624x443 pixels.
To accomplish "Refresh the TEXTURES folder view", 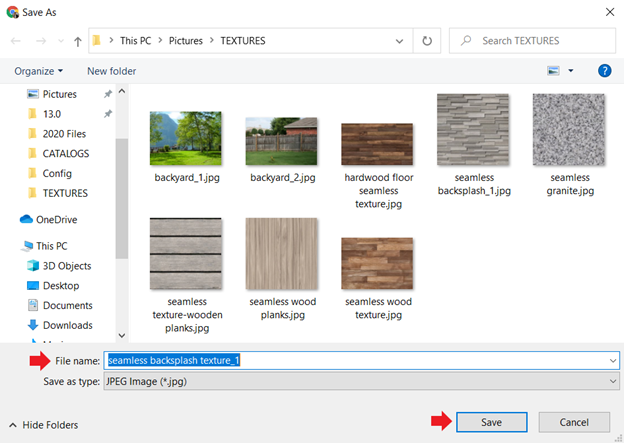I will pos(427,41).
